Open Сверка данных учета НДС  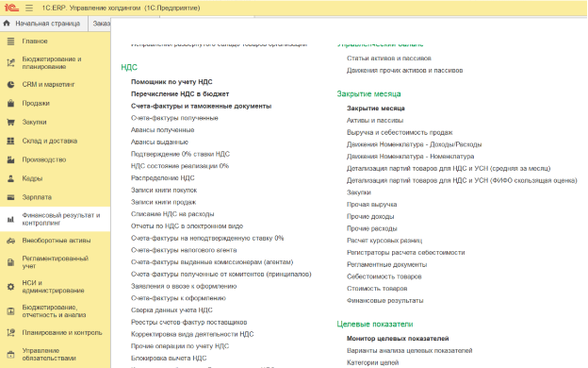pyautogui.click(x=171, y=310)
